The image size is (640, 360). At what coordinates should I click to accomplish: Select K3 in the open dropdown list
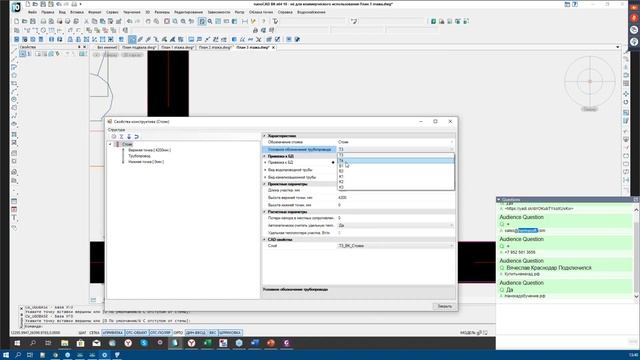[x=396, y=187]
